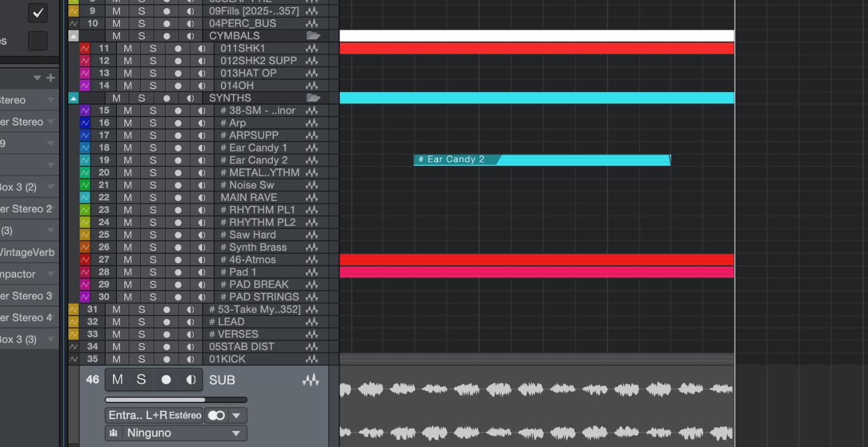The width and height of the screenshot is (868, 447).
Task: Click the stereo combined panner icon on SUB
Action: point(216,415)
